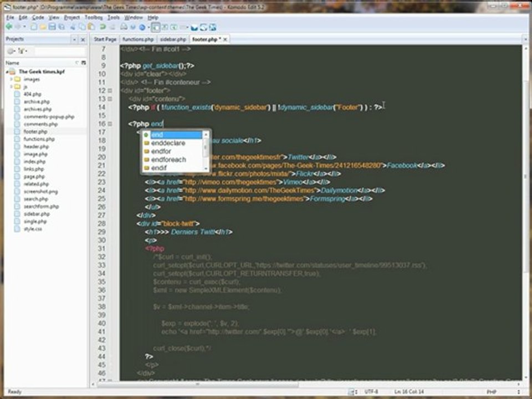Screen dimensions: 532x399
Task: Click the blue globe Preview in Browser icon
Action: tap(142, 27)
